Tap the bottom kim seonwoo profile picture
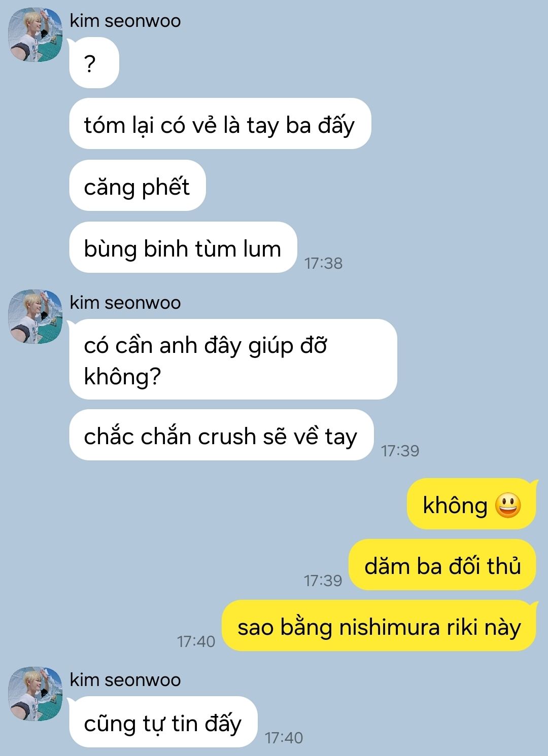 (x=35, y=694)
